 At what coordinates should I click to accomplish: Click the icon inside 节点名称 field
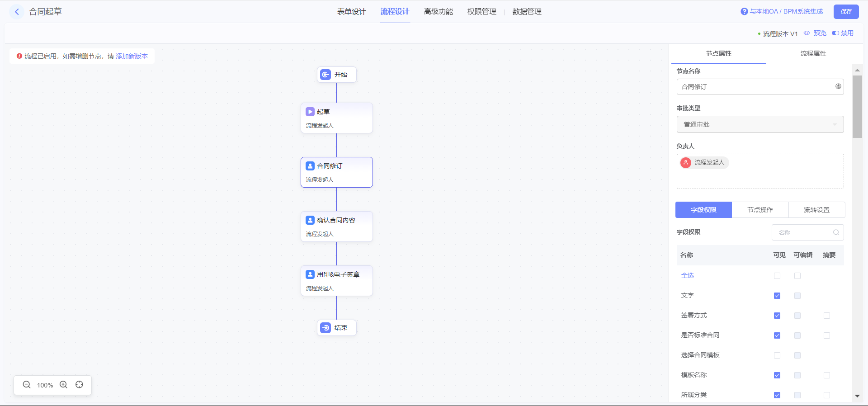pos(838,86)
